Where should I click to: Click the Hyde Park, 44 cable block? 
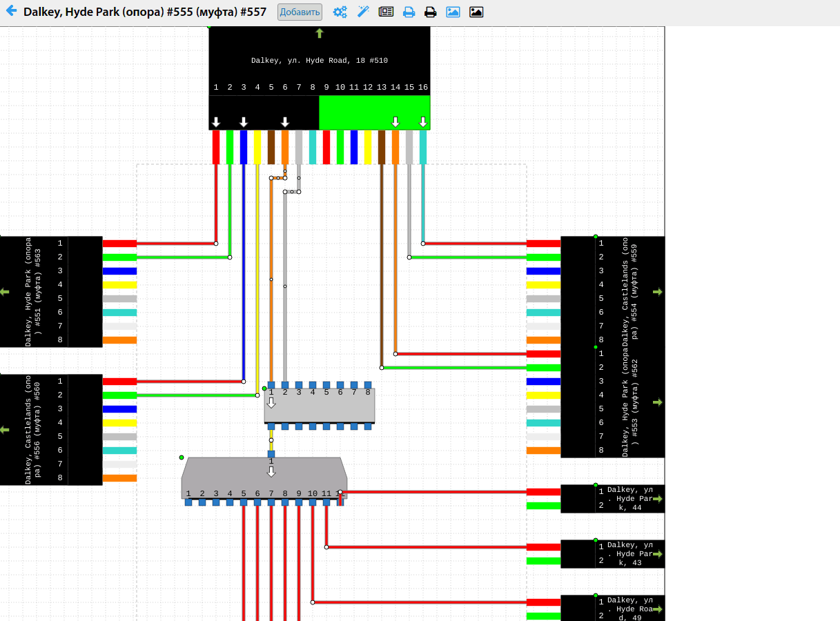[x=628, y=498]
